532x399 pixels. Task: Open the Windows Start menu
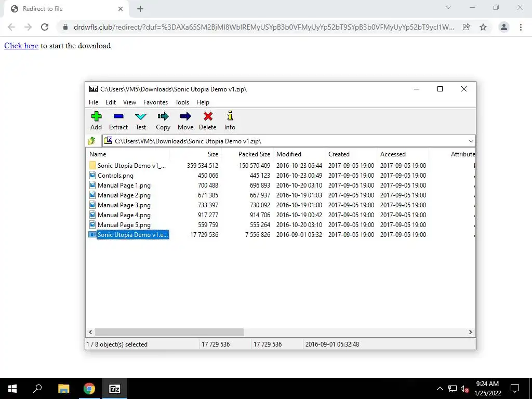point(12,389)
